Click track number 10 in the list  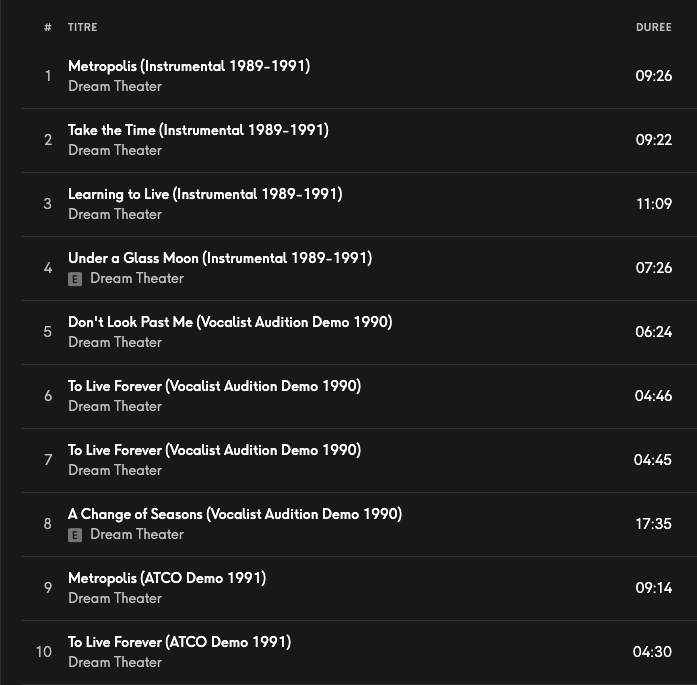point(44,652)
